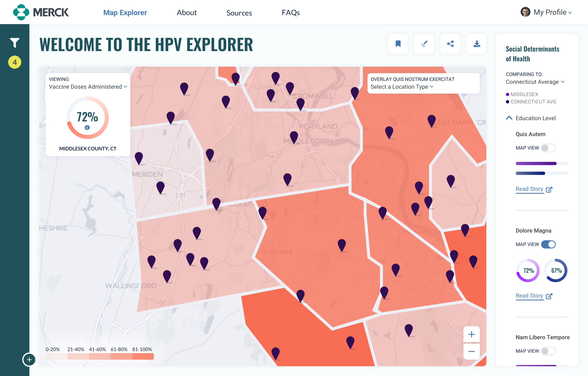Open the Sources page
588x376 pixels.
(x=239, y=13)
